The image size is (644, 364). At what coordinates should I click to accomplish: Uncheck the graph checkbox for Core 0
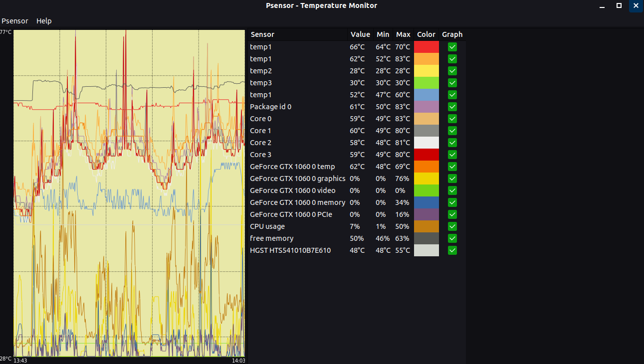pos(452,119)
